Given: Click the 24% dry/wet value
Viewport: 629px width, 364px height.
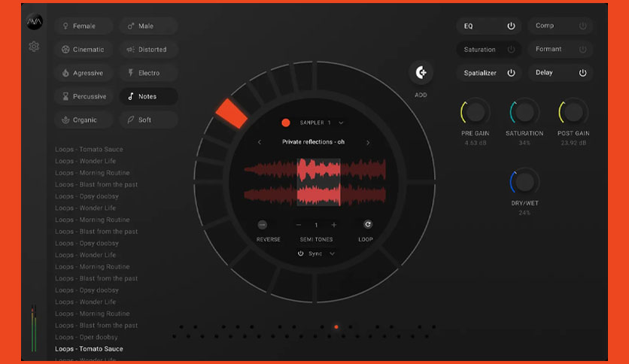Looking at the screenshot, I should coord(524,213).
